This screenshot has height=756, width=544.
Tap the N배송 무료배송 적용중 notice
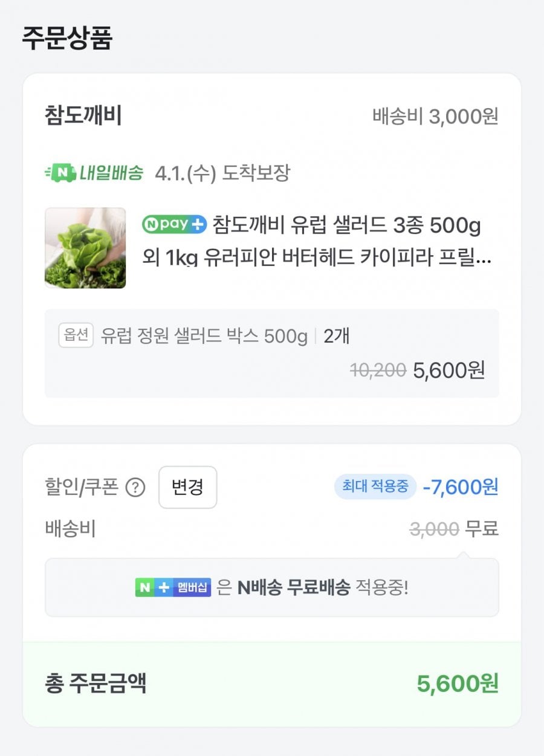point(322,587)
